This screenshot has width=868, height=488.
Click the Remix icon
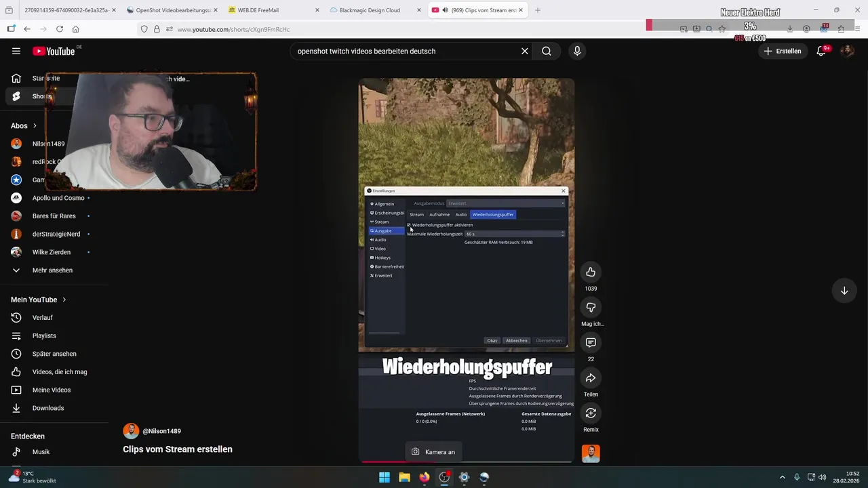(x=591, y=413)
